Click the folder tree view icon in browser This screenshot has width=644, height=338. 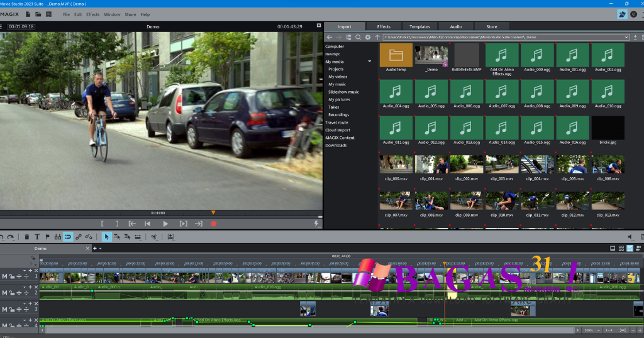pos(348,37)
